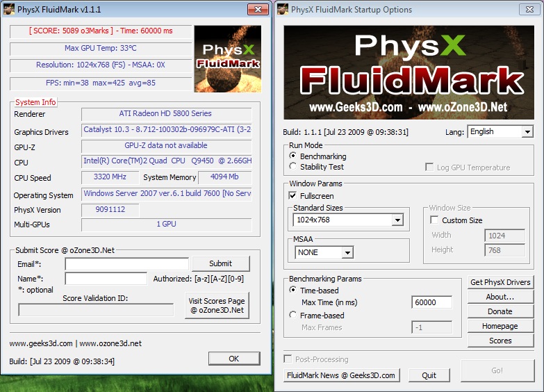The width and height of the screenshot is (544, 392).
Task: Click the Name input field
Action: [106, 279]
